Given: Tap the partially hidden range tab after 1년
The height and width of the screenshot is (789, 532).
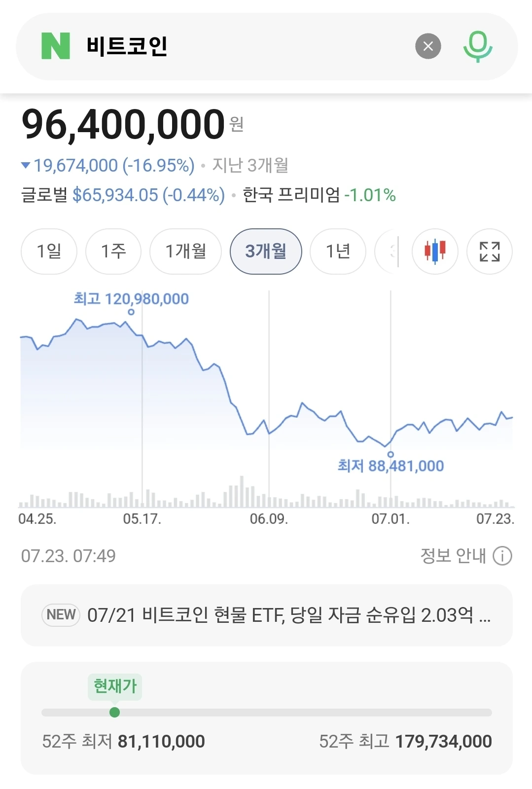Looking at the screenshot, I should pos(387,251).
